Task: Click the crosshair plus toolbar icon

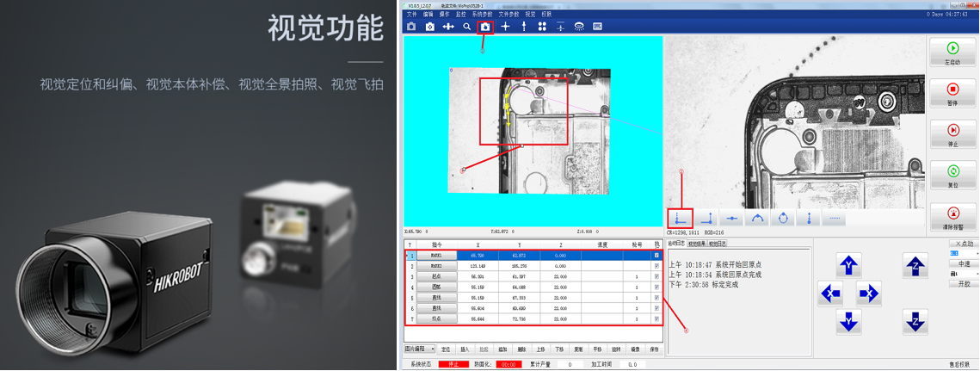Action: [x=506, y=27]
